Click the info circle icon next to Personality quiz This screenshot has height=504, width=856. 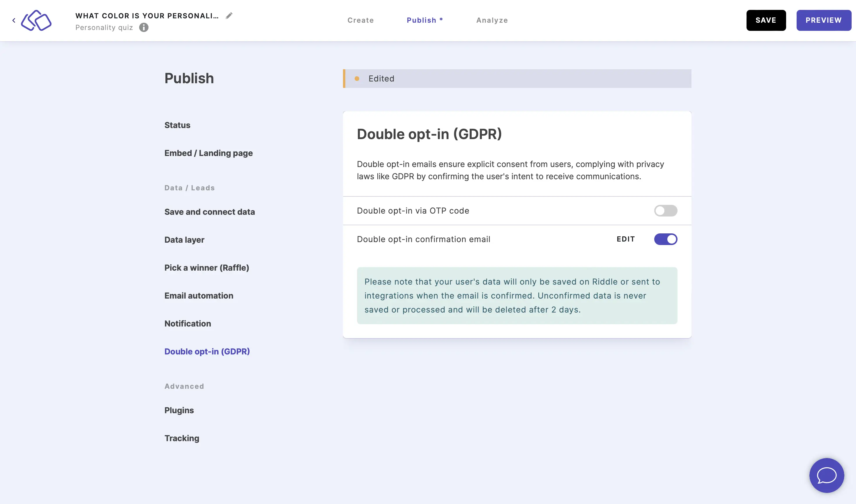pyautogui.click(x=144, y=28)
